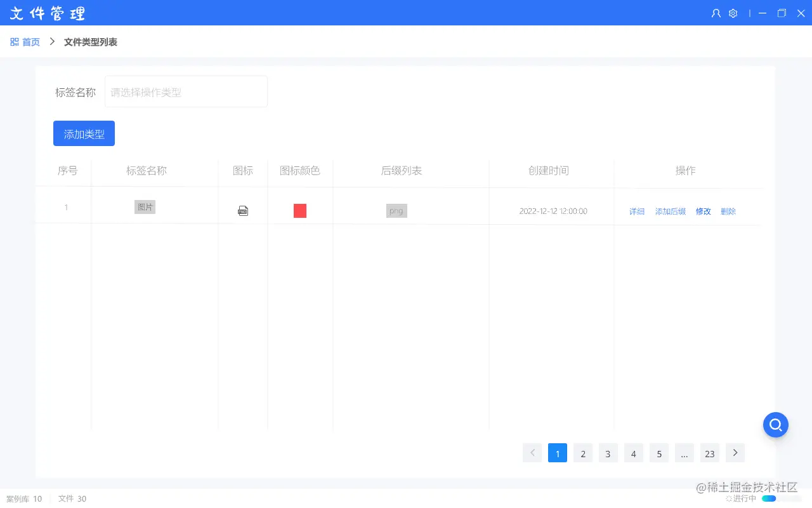Viewport: 812px width, 508px height.
Task: Go to next page arrow
Action: (x=735, y=453)
